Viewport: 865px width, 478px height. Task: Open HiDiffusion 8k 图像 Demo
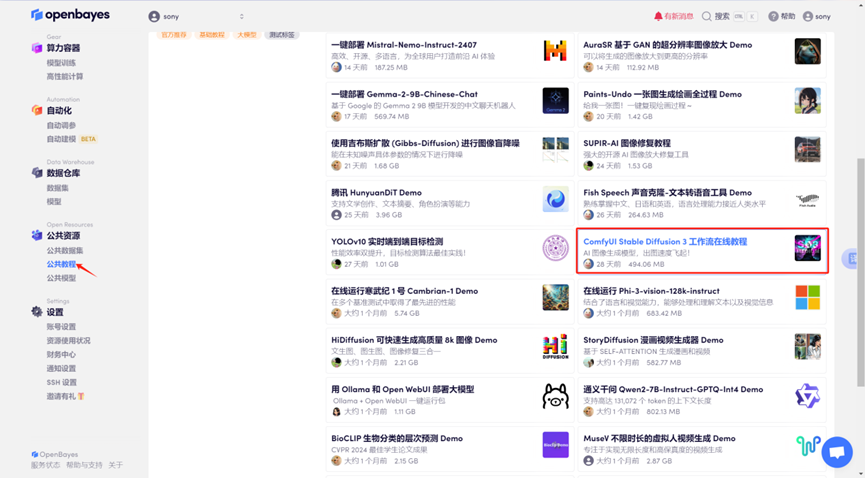point(414,340)
